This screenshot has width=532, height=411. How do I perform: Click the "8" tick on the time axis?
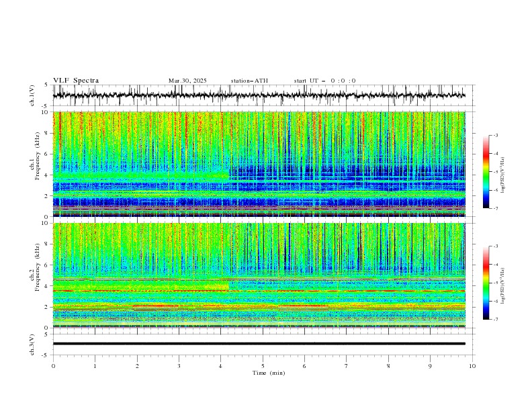pyautogui.click(x=388, y=366)
